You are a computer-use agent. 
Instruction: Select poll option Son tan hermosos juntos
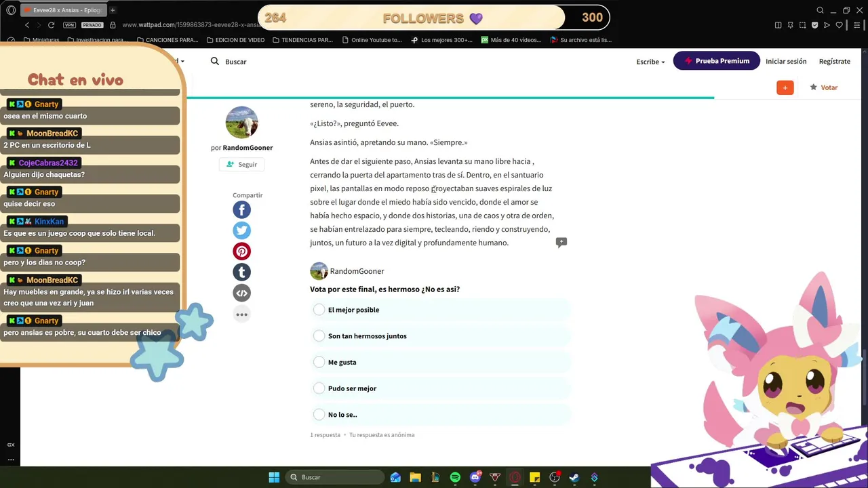click(x=441, y=336)
